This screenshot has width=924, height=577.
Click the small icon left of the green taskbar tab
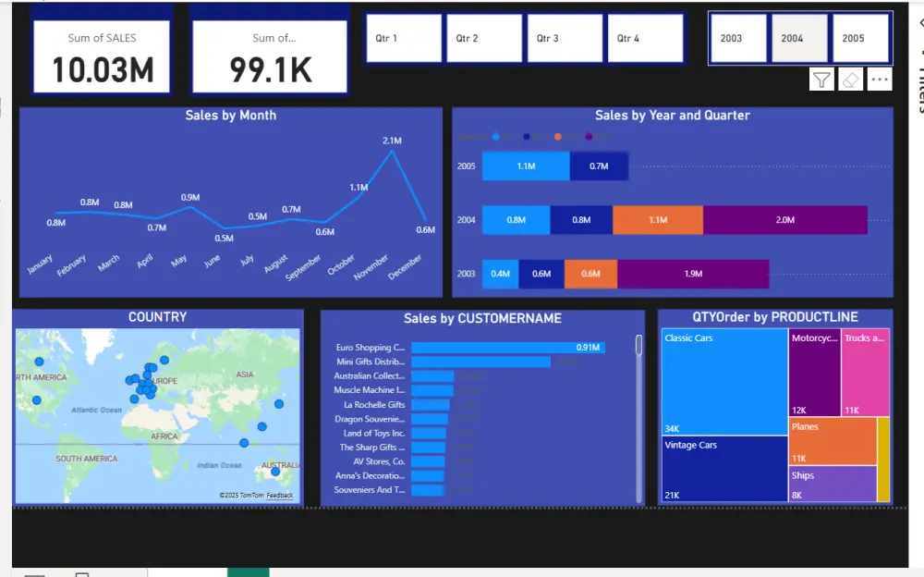82,571
